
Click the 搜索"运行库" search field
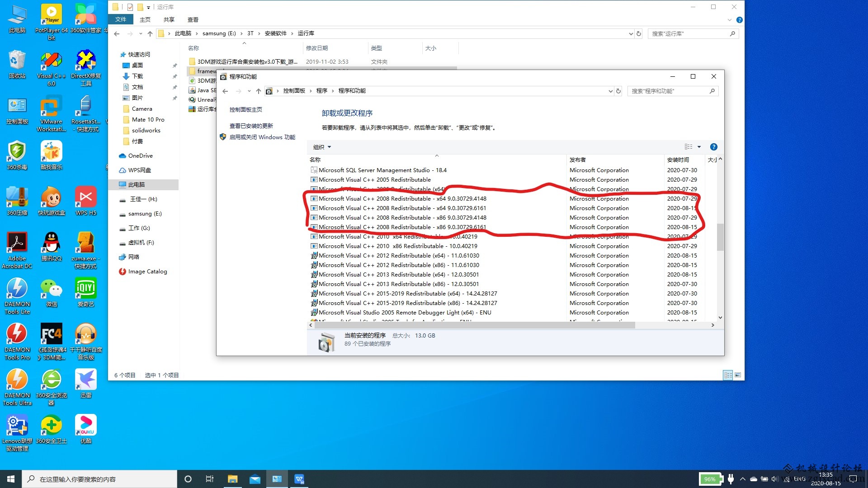(693, 33)
